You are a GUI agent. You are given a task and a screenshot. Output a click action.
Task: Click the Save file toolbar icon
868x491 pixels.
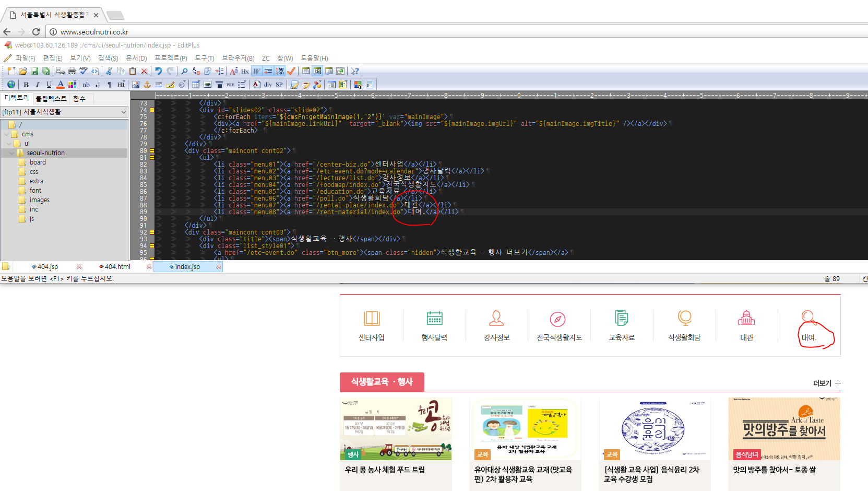pos(34,71)
